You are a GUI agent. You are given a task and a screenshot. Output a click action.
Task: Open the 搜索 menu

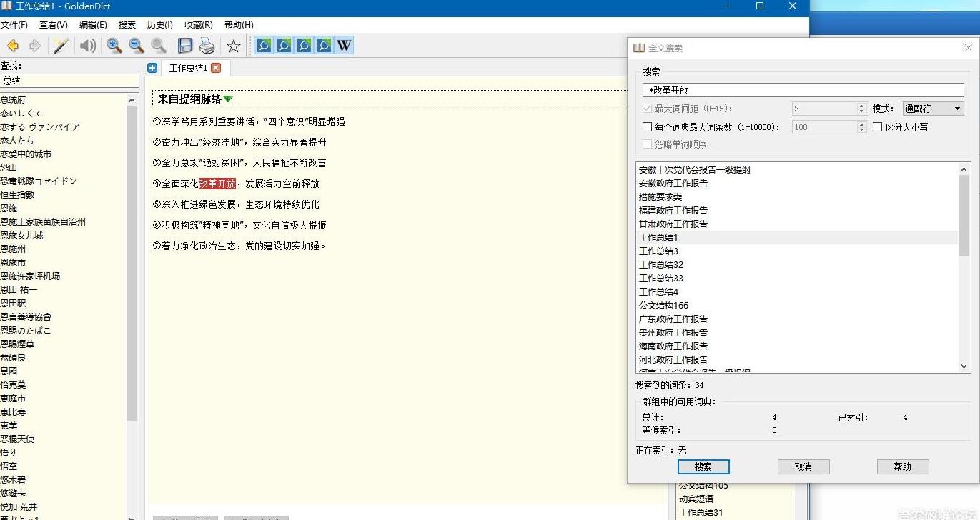[127, 25]
